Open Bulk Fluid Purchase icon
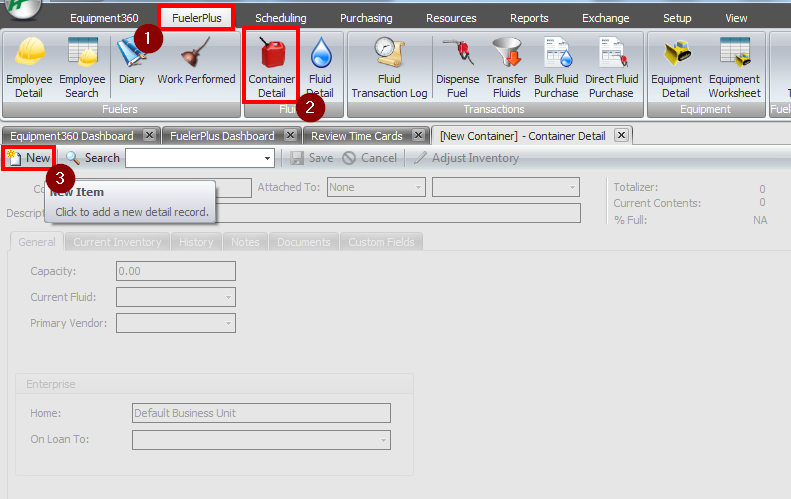This screenshot has width=791, height=499. (x=556, y=52)
